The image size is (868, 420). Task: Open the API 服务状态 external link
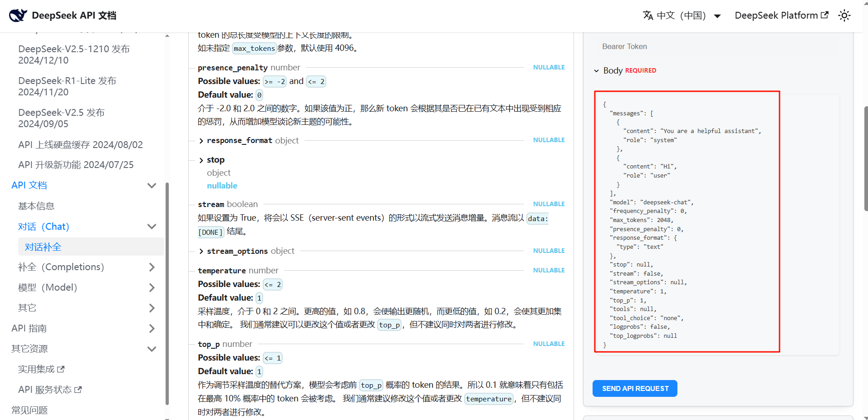(x=50, y=390)
